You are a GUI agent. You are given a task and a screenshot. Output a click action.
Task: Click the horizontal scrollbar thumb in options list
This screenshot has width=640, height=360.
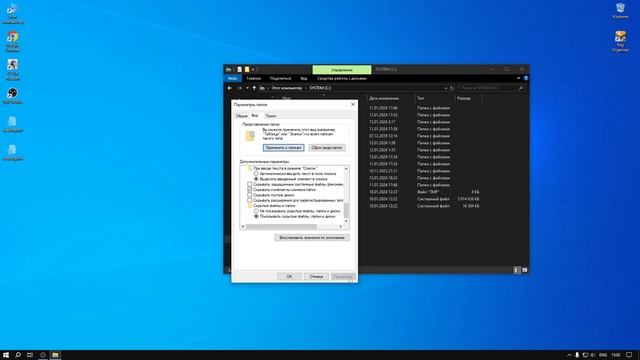pos(281,227)
